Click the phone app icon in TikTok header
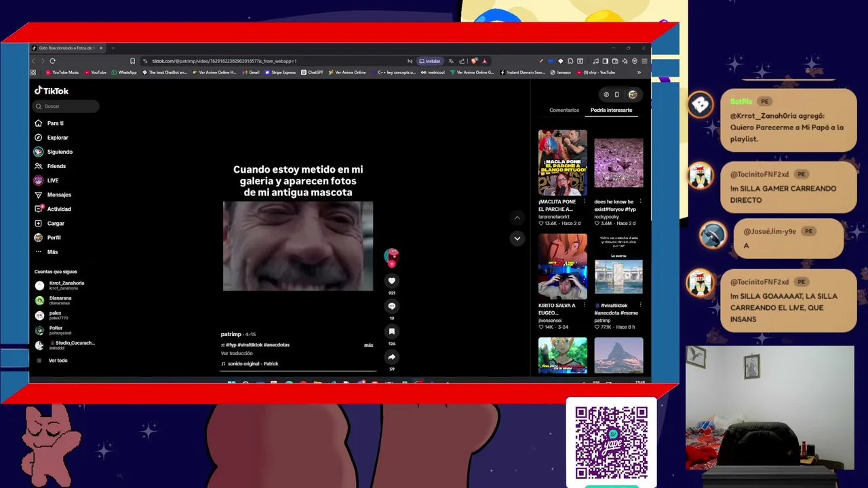Viewport: 868px width, 488px height. point(616,94)
